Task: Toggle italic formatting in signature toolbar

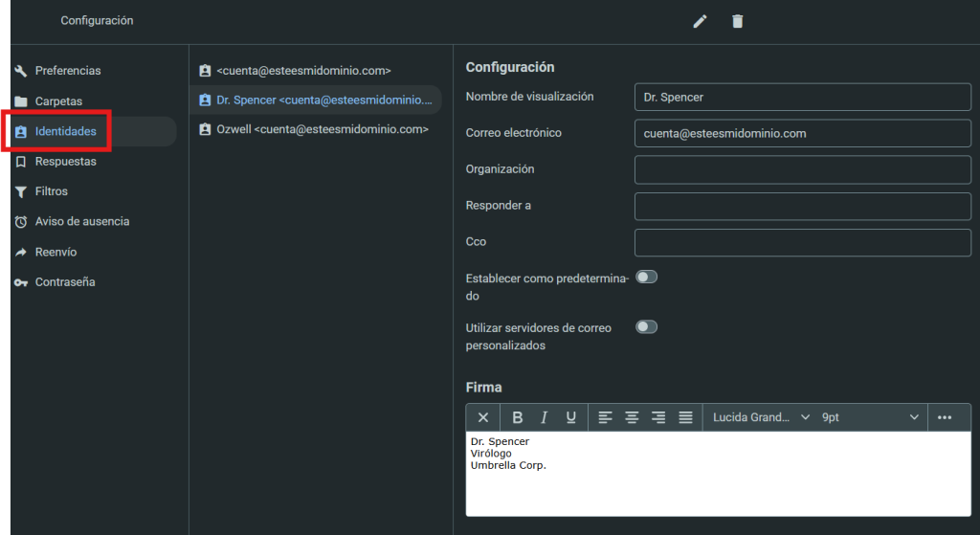Action: (x=544, y=417)
